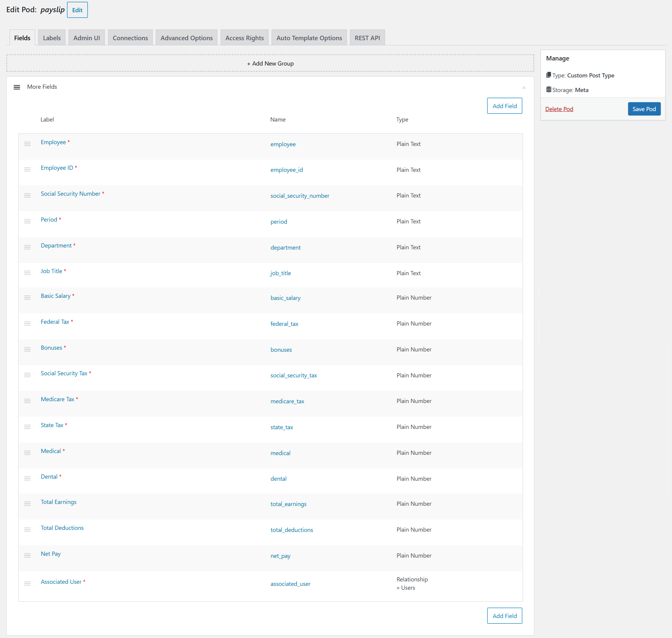This screenshot has width=672, height=638.
Task: Click Edit button beside payslip name
Action: click(x=77, y=10)
